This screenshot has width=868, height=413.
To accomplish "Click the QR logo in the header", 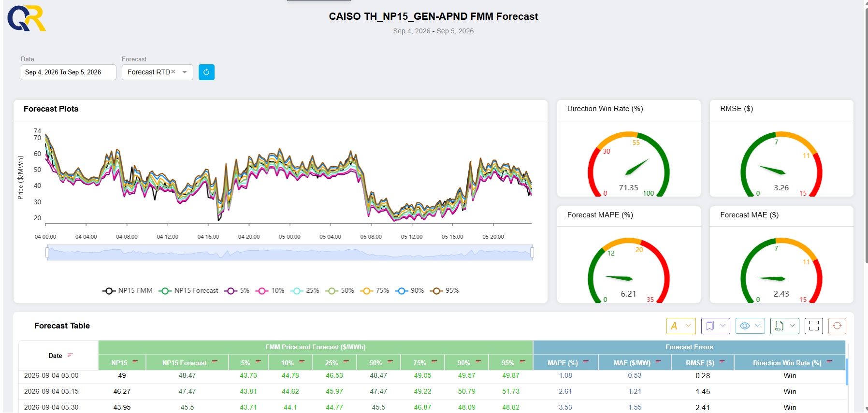I will click(27, 18).
